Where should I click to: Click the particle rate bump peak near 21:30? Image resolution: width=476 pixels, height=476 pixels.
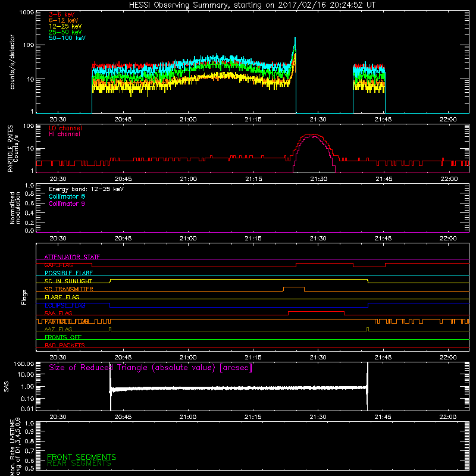pyautogui.click(x=313, y=135)
